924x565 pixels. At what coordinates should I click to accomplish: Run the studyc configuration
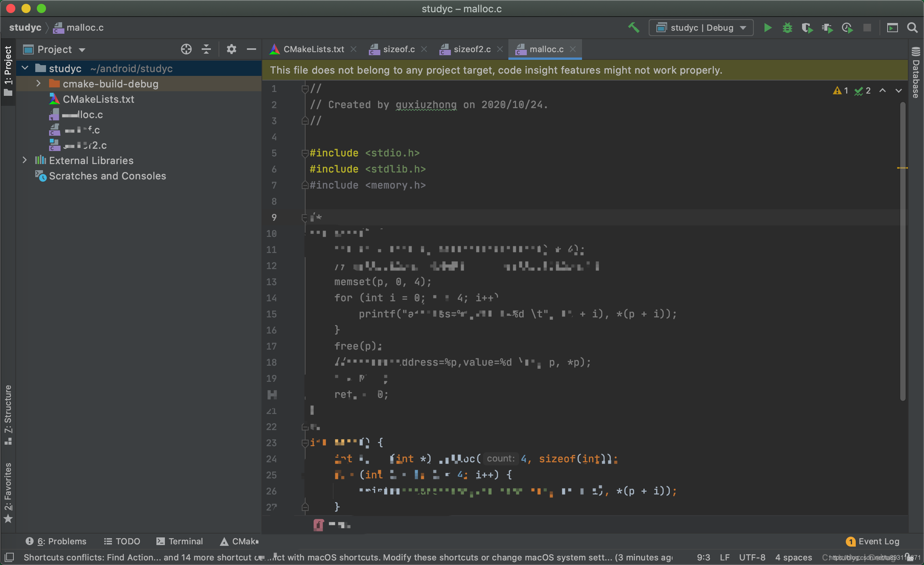pyautogui.click(x=767, y=28)
